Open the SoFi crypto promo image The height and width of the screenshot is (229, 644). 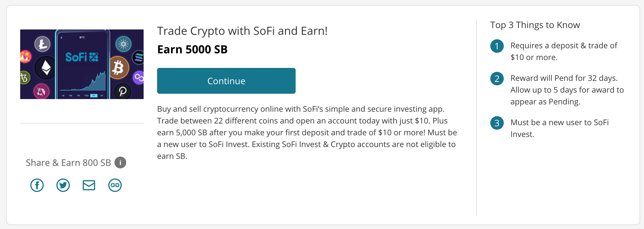[82, 64]
